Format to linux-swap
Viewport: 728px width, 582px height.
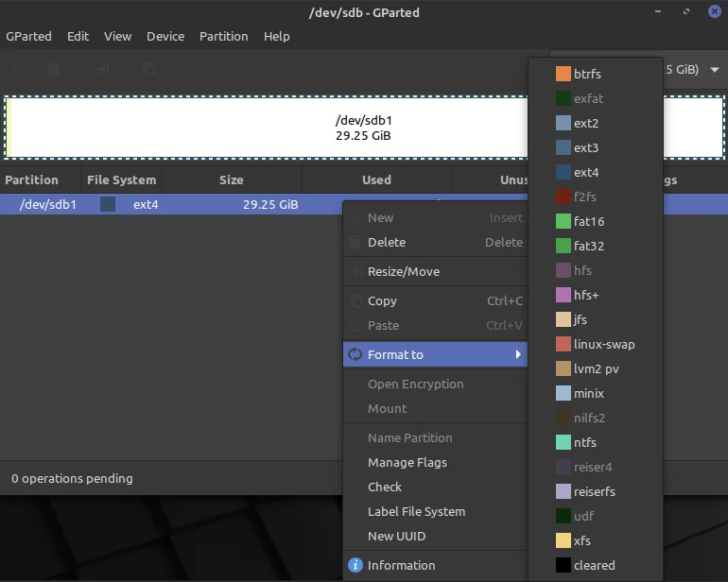(x=596, y=344)
